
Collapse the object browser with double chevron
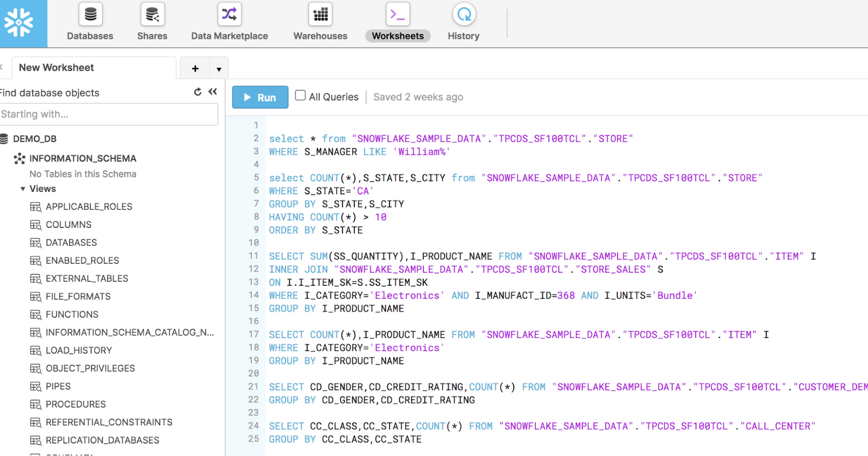(213, 92)
